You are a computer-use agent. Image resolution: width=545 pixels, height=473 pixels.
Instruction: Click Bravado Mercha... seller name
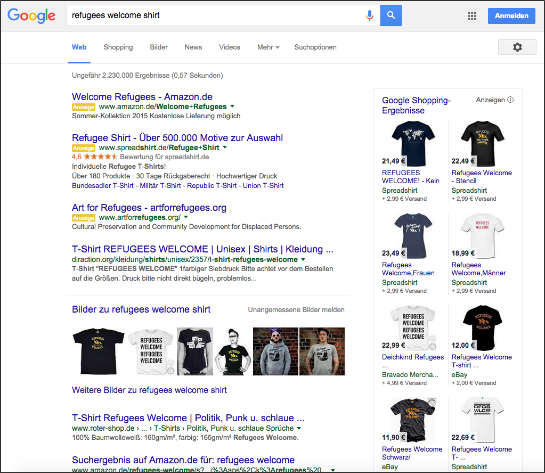410,374
